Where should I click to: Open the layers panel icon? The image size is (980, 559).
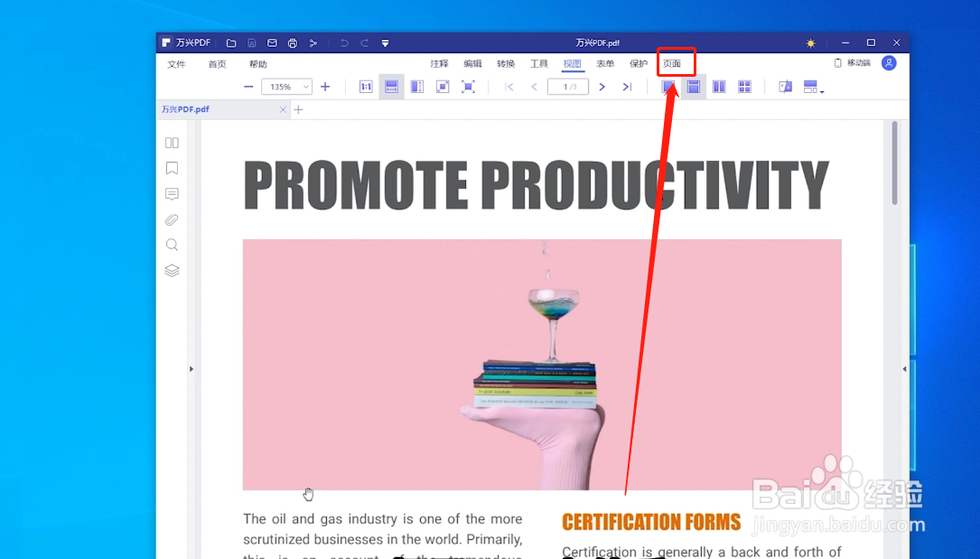[x=172, y=270]
